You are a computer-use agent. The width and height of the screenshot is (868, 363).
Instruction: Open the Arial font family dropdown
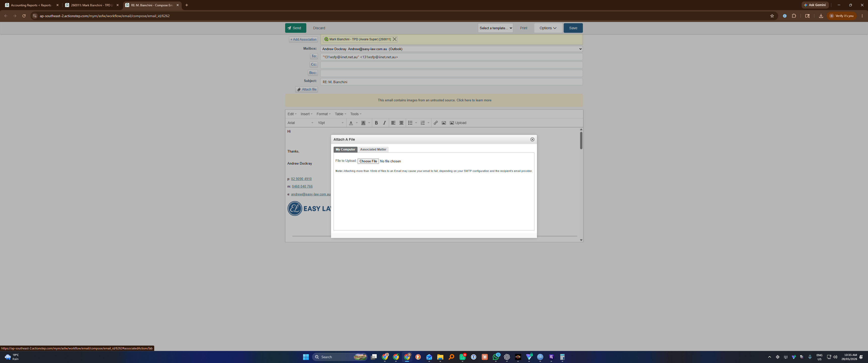301,123
